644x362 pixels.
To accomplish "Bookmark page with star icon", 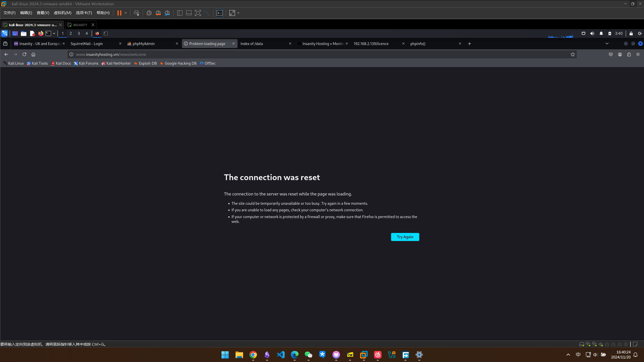I will 573,54.
